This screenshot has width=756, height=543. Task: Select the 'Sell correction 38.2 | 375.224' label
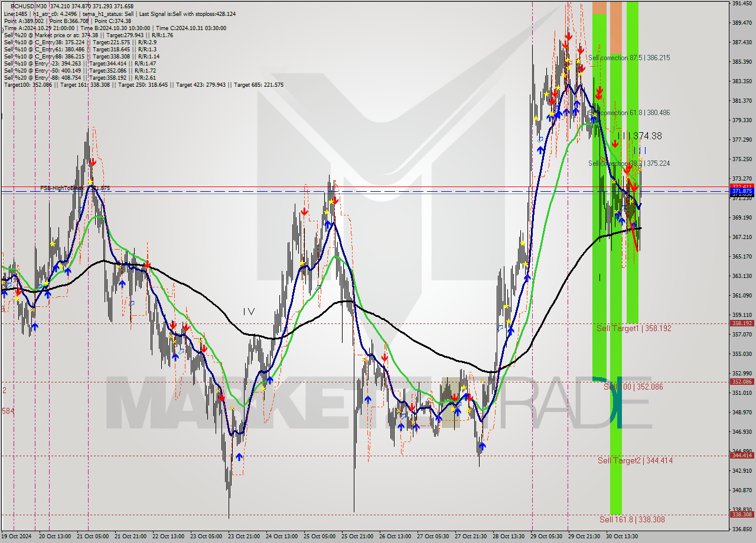pyautogui.click(x=629, y=163)
